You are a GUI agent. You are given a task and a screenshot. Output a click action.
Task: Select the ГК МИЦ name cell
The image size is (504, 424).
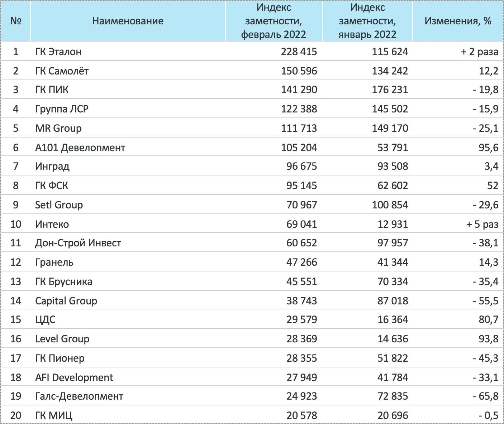coord(54,415)
